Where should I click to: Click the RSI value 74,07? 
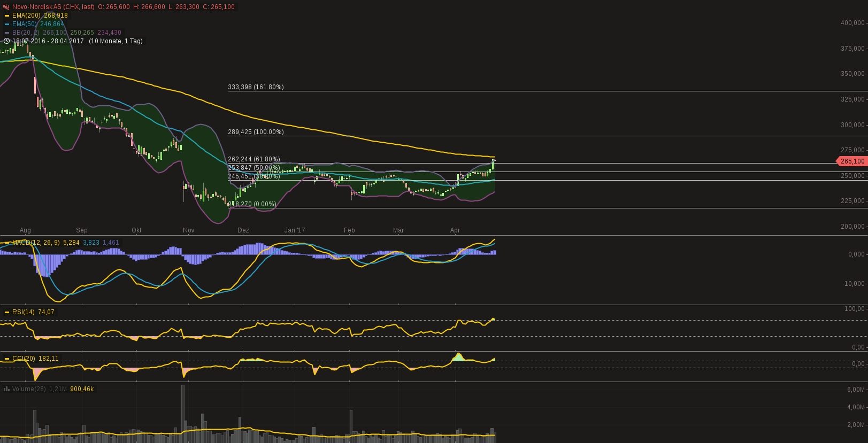(47, 312)
